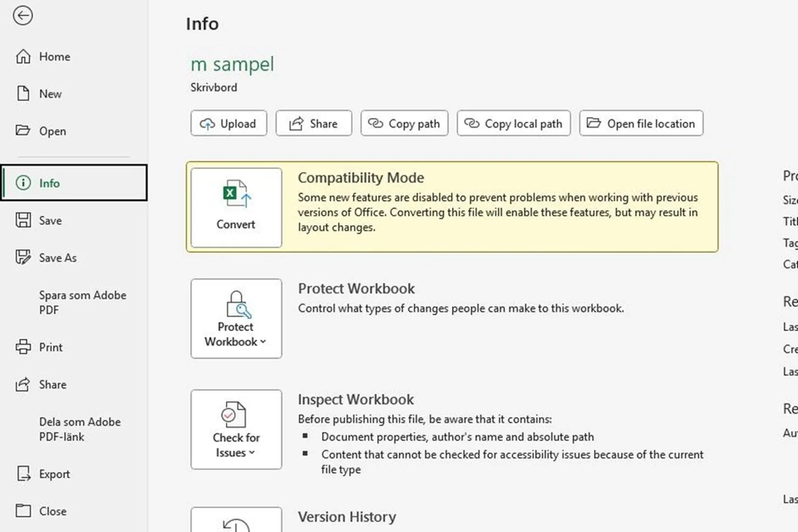Click the Info page title
The width and height of the screenshot is (798, 532).
202,24
